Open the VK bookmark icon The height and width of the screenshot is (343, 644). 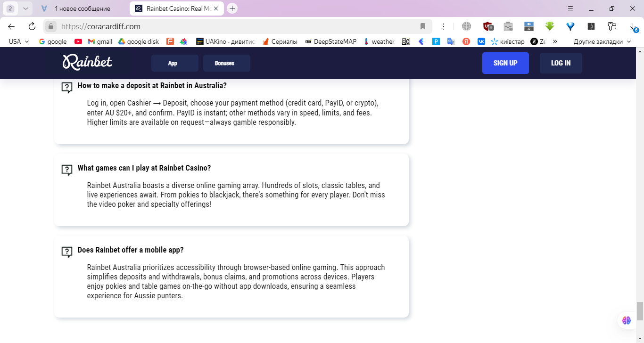481,41
